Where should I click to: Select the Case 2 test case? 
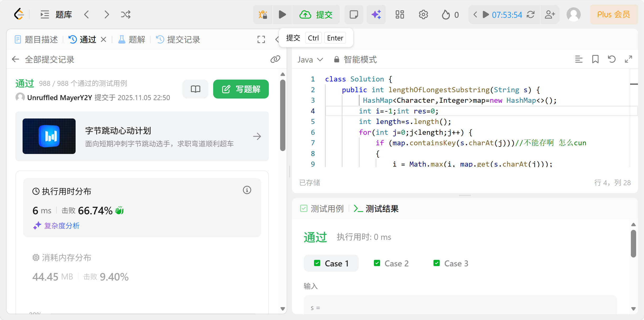[391, 263]
